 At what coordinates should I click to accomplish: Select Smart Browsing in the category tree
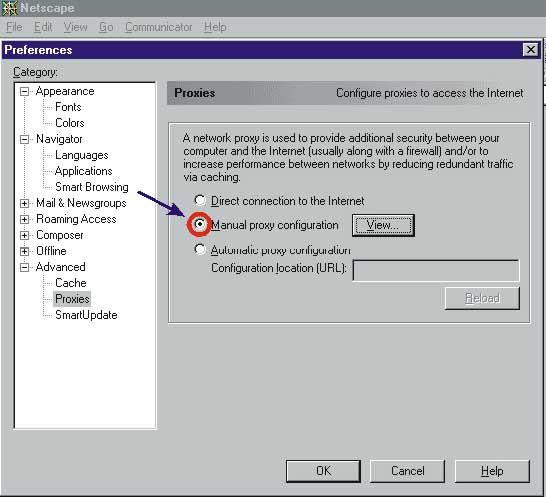tap(92, 187)
